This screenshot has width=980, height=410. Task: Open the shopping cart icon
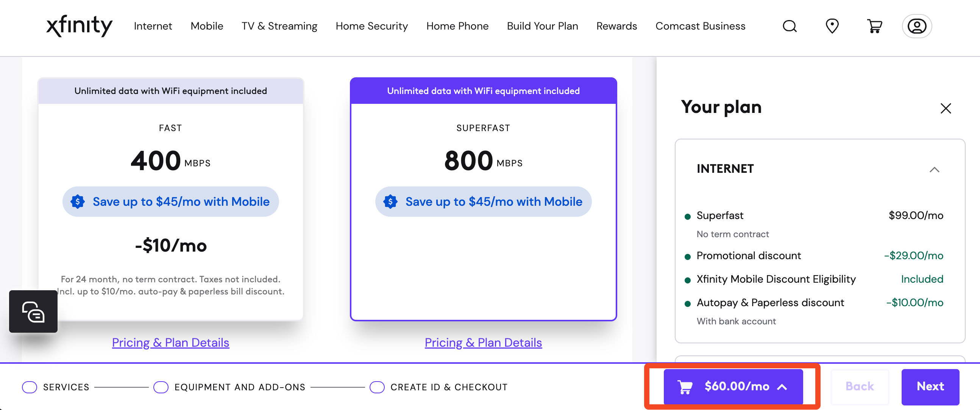[x=875, y=26]
